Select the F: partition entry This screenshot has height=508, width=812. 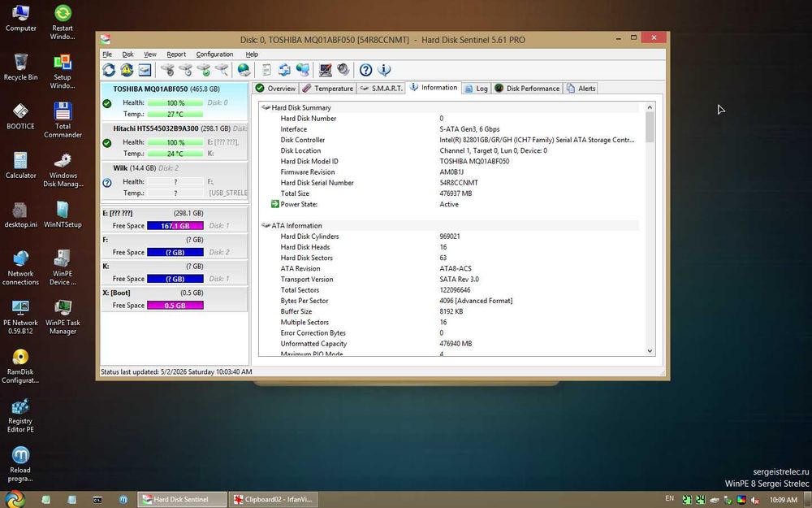[174, 245]
